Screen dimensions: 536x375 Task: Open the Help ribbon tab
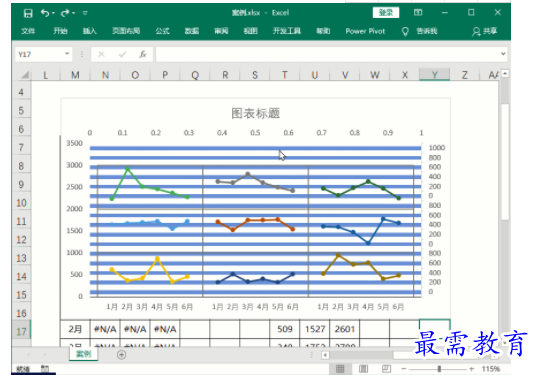click(x=323, y=31)
